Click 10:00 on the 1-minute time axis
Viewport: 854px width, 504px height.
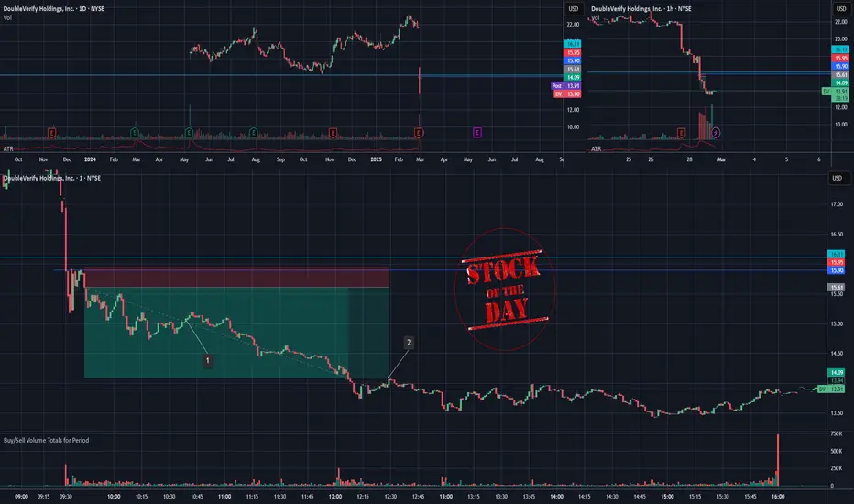coord(114,497)
